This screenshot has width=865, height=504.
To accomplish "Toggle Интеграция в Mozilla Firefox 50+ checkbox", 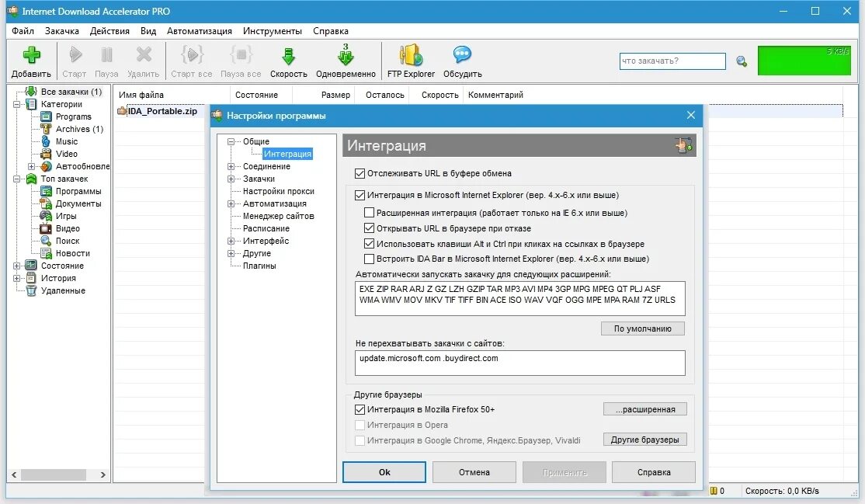I will (x=360, y=409).
